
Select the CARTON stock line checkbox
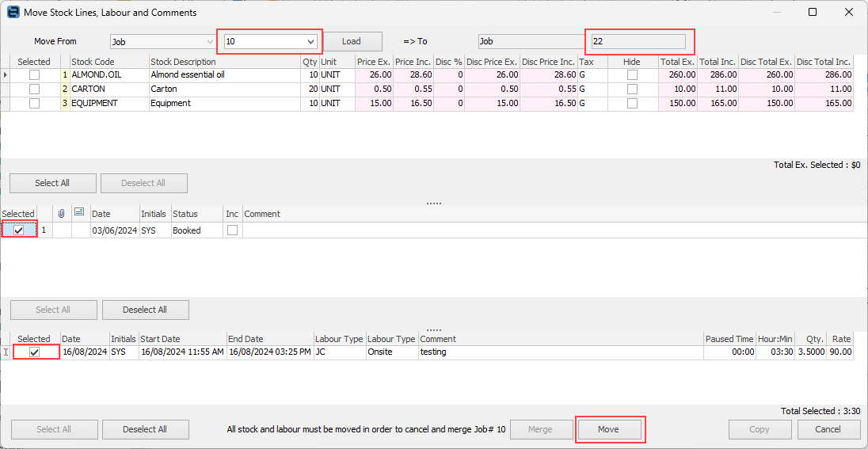pos(34,89)
